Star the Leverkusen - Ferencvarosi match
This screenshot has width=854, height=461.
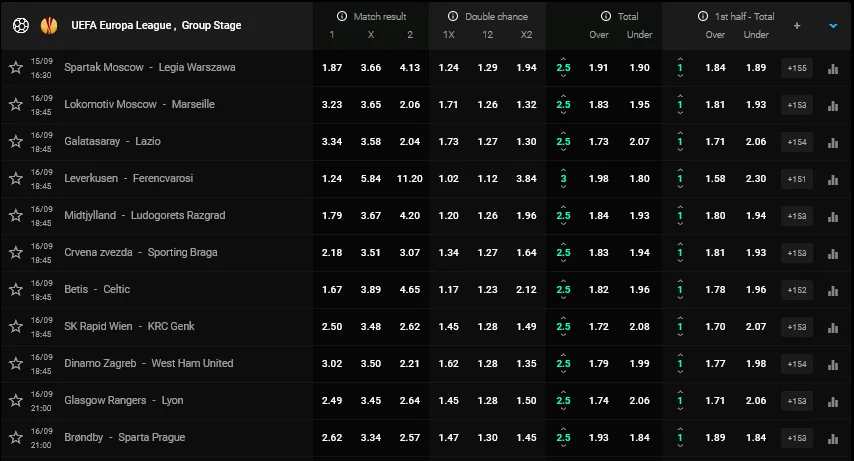click(x=15, y=179)
